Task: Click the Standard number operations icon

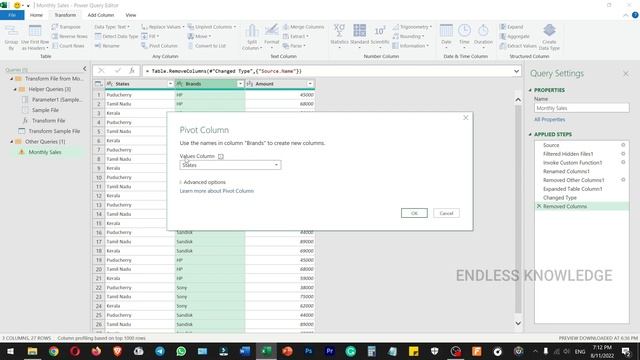Action: point(360,31)
